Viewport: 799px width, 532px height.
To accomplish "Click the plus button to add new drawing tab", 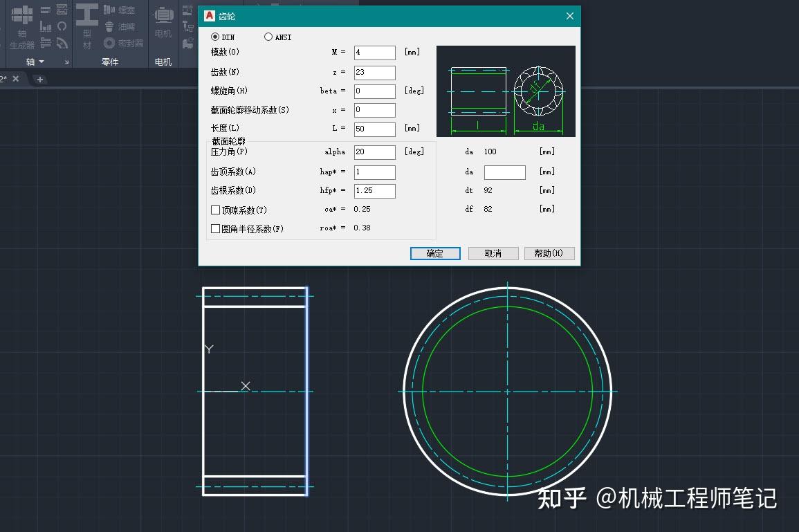I will (x=39, y=78).
